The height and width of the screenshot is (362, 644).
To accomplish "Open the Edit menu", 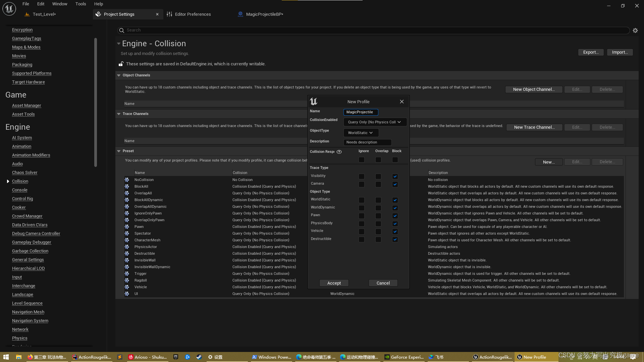I will (41, 4).
